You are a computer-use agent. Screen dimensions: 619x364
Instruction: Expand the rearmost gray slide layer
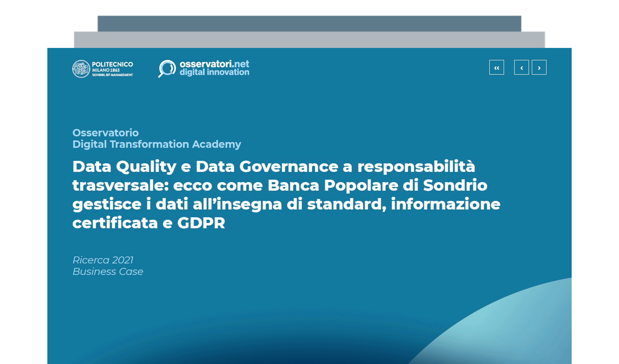click(309, 23)
